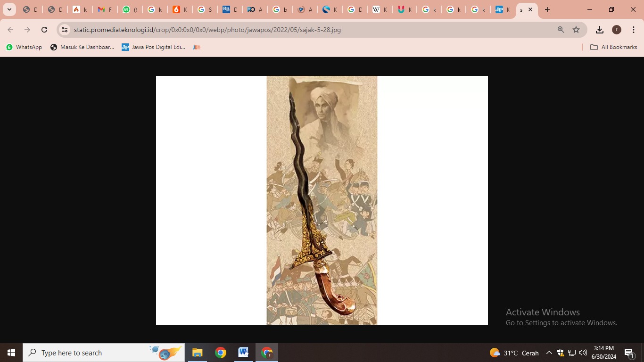Click the address bar URL
644x362 pixels.
207,30
